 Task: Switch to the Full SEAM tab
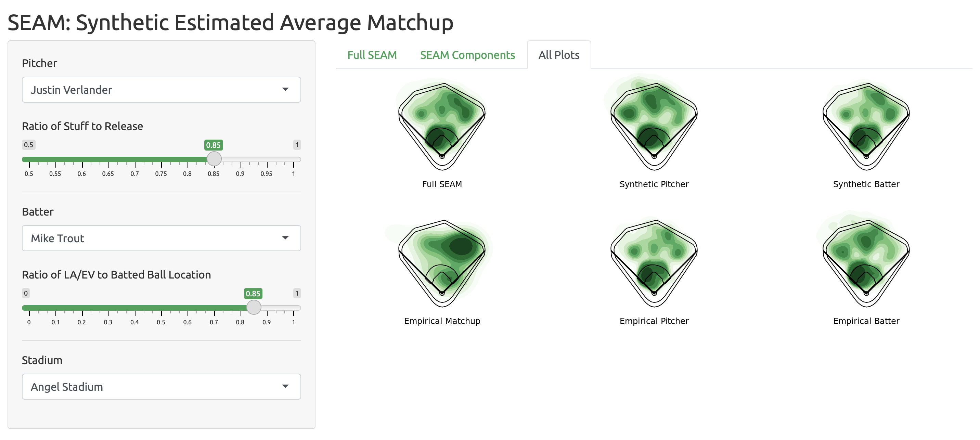pyautogui.click(x=372, y=55)
